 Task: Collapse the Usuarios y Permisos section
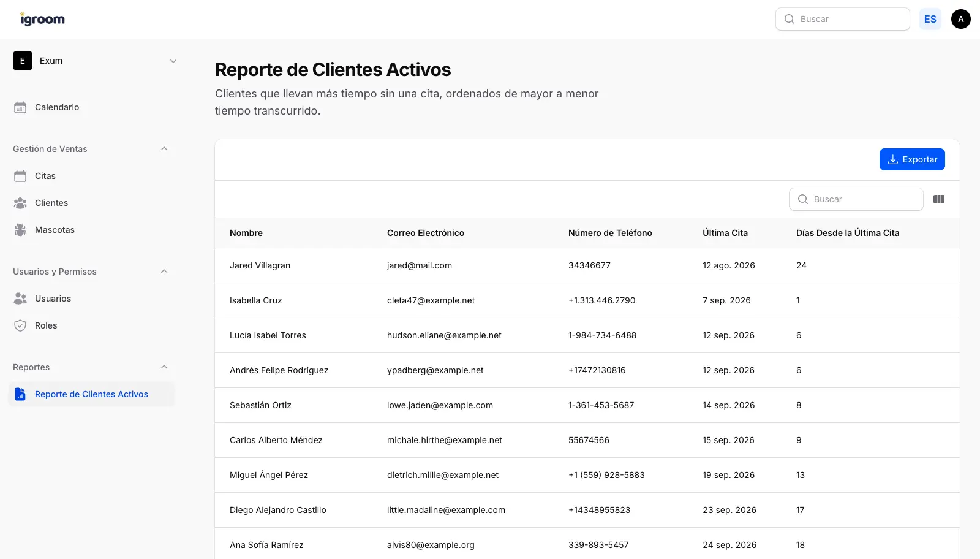point(164,272)
